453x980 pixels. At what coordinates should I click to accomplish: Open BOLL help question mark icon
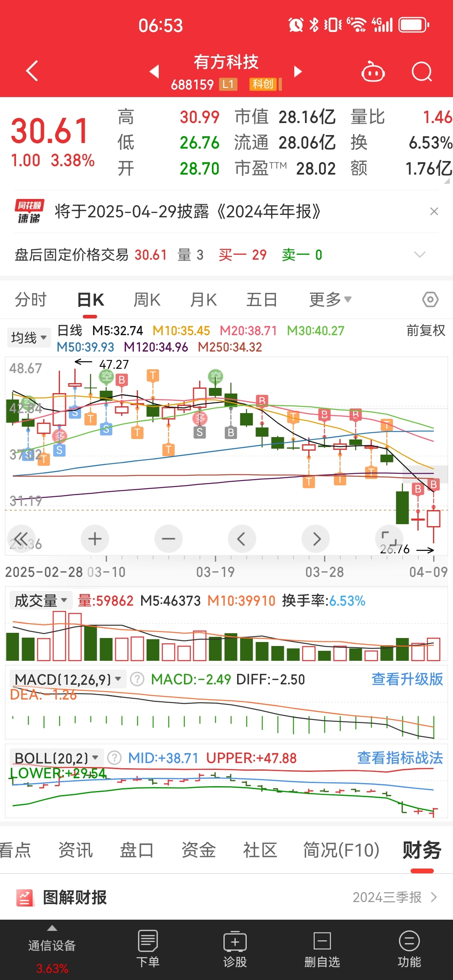114,758
